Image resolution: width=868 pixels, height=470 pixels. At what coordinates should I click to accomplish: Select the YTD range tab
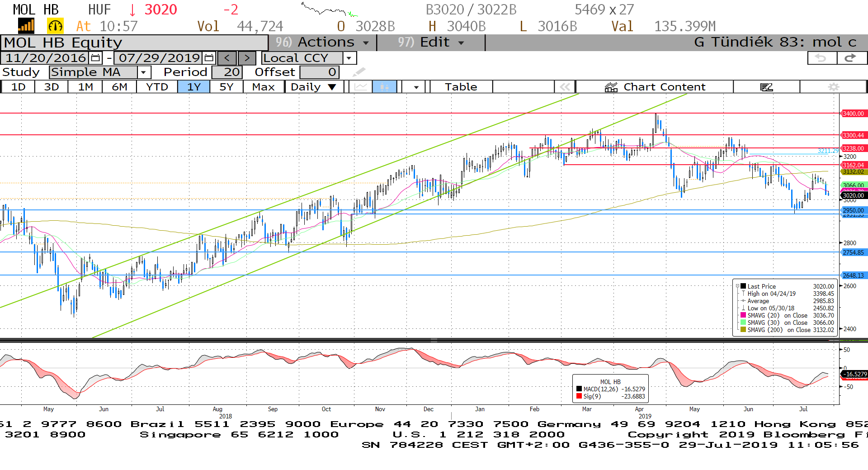tap(157, 87)
